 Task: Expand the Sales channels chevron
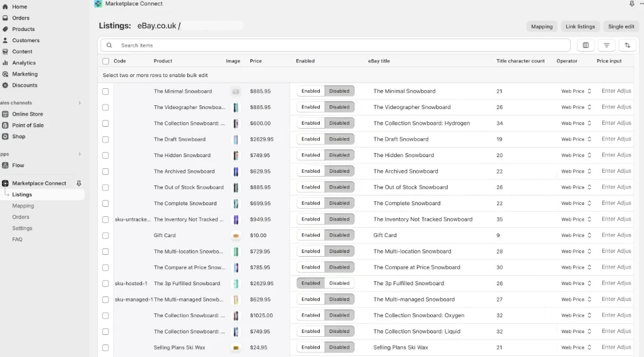(x=79, y=103)
